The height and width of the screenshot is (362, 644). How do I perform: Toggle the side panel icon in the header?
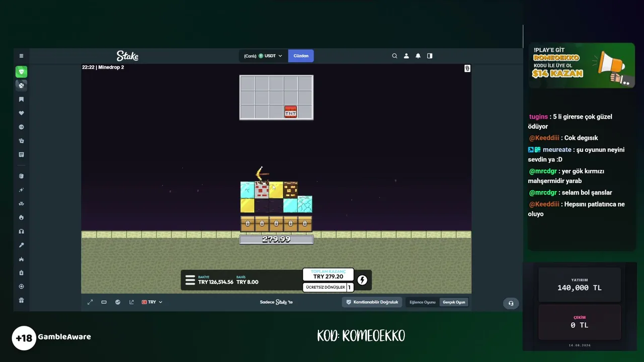pos(430,56)
